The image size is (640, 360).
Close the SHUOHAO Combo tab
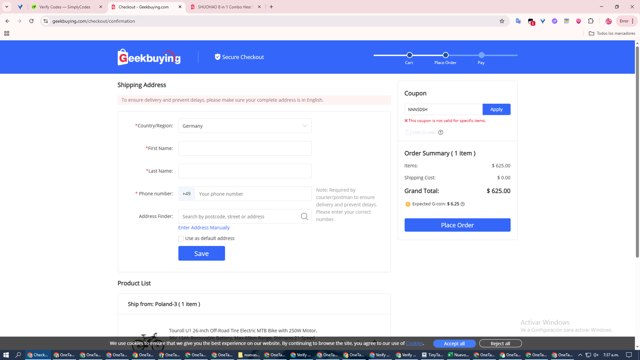pyautogui.click(x=259, y=7)
